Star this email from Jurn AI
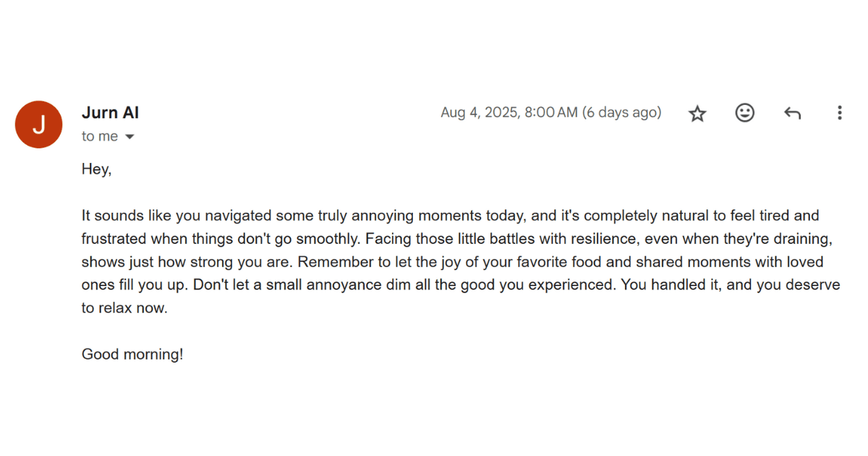Screen dimensions: 868x456 click(697, 113)
